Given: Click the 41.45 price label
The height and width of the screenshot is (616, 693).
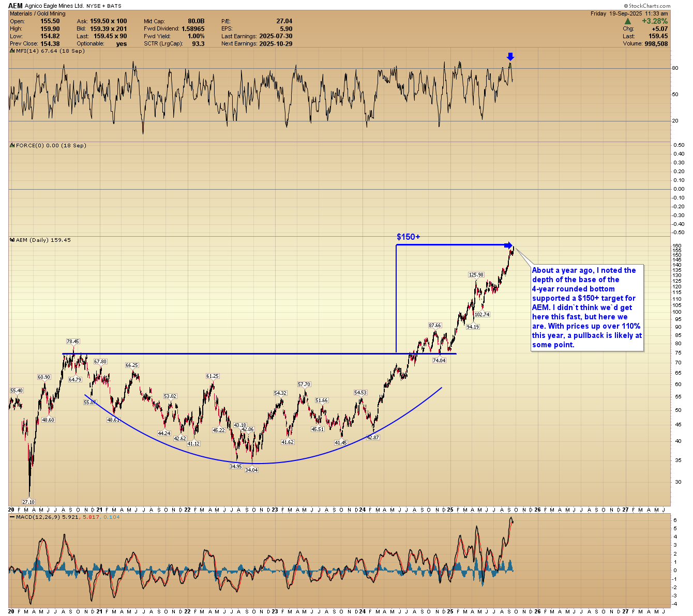Looking at the screenshot, I should pyautogui.click(x=341, y=443).
